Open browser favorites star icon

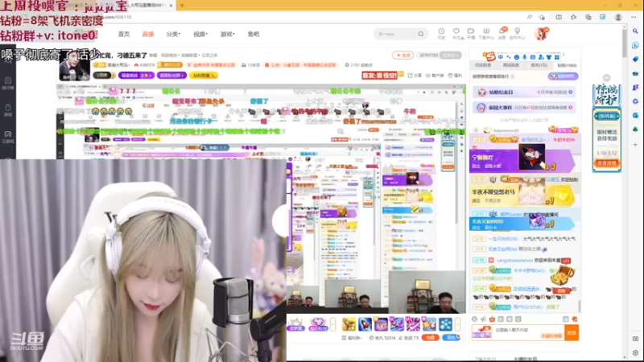pos(573,17)
